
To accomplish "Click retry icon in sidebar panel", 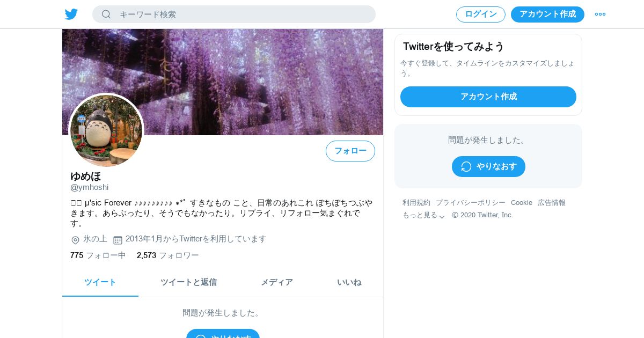I will pos(466,166).
